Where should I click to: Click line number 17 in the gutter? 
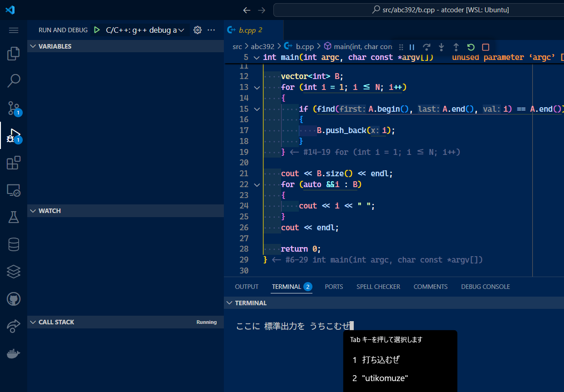[244, 130]
